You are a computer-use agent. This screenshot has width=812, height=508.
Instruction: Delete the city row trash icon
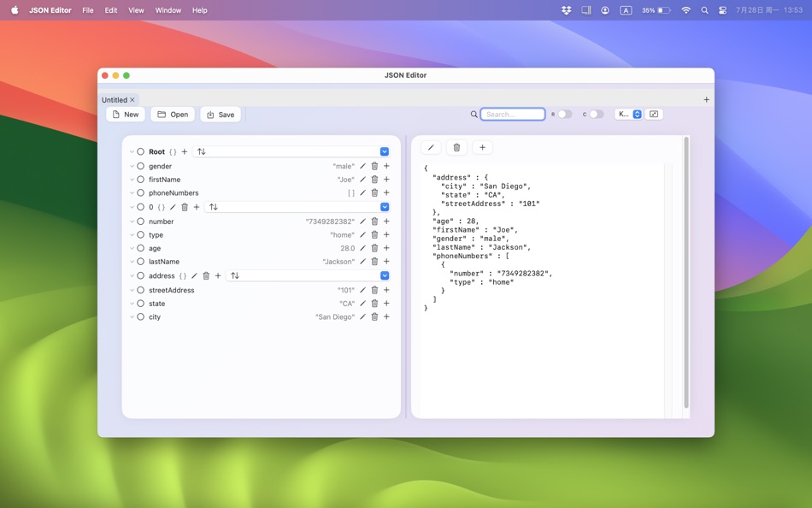click(374, 316)
